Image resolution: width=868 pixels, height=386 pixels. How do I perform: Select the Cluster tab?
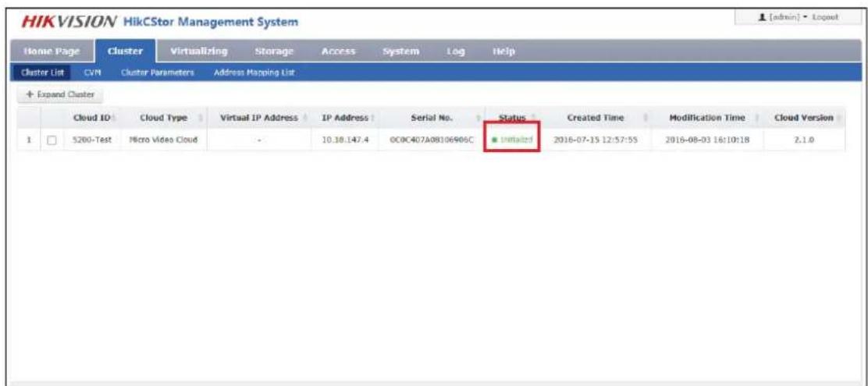point(125,51)
